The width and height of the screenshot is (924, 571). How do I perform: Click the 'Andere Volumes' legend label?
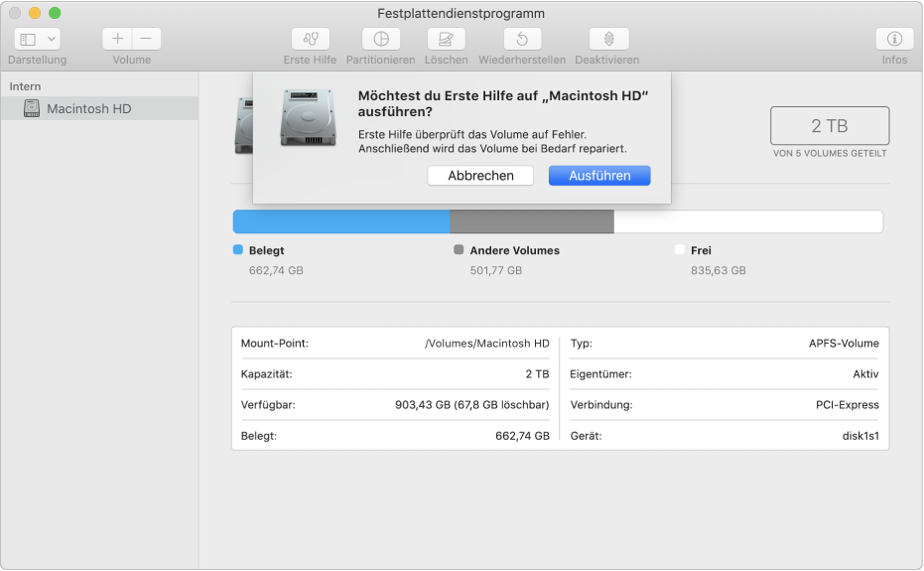coord(514,250)
